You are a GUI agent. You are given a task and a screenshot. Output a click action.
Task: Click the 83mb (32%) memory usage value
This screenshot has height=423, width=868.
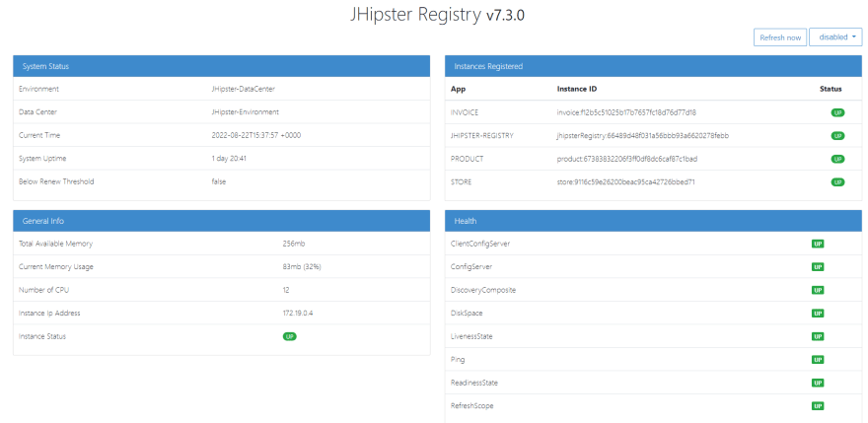302,267
